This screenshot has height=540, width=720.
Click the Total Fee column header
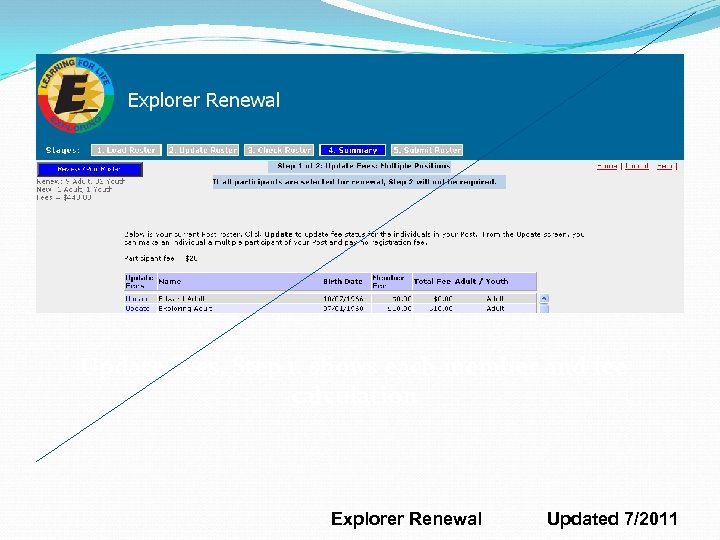432,281
